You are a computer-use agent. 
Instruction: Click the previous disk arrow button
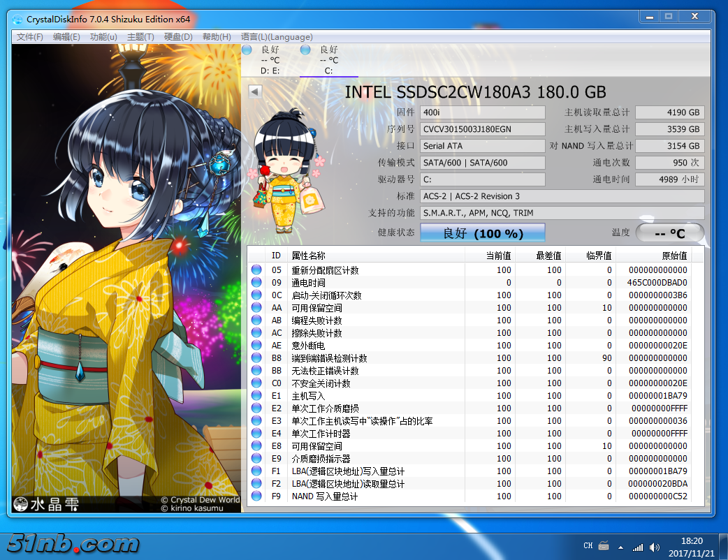point(255,91)
